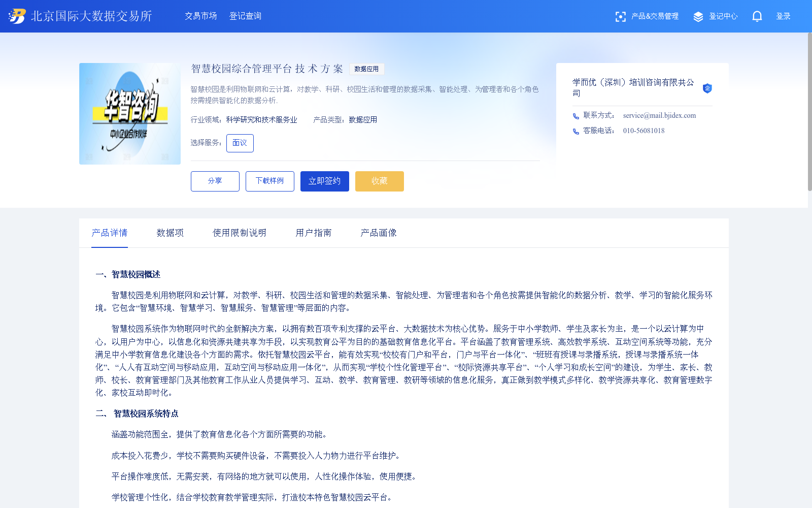812x508 pixels.
Task: Click the 客服电话 label
Action: [x=599, y=131]
